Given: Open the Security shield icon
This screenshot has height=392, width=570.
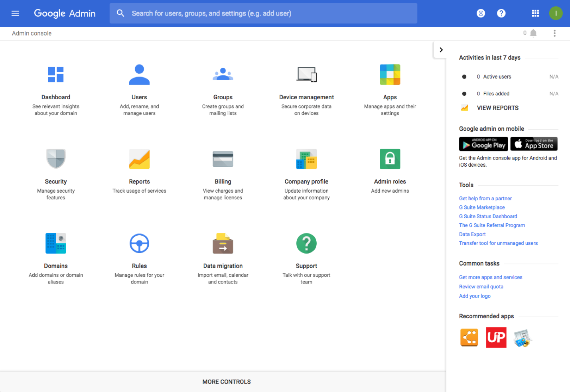Looking at the screenshot, I should tap(56, 159).
